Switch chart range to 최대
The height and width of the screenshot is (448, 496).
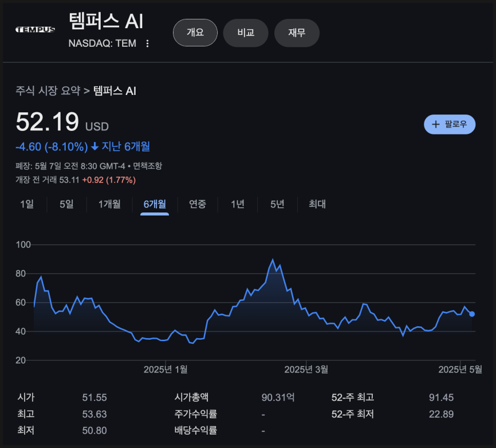317,204
